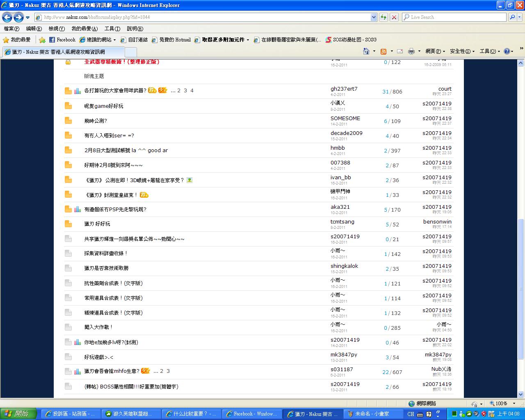Open the Facebook favorites bar shortcut

[62, 40]
